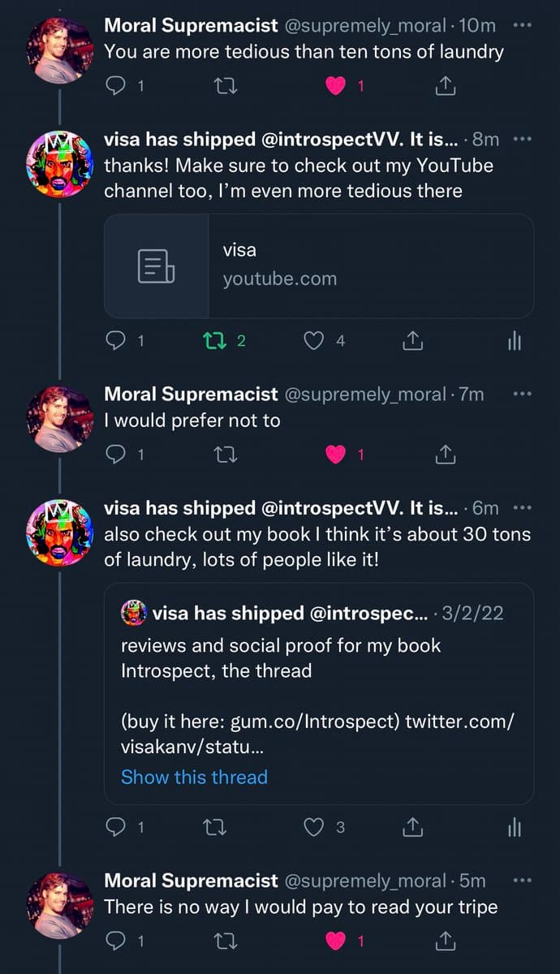The width and height of the screenshot is (560, 974).
Task: Open more options on the 10m tweet
Action: 522,25
